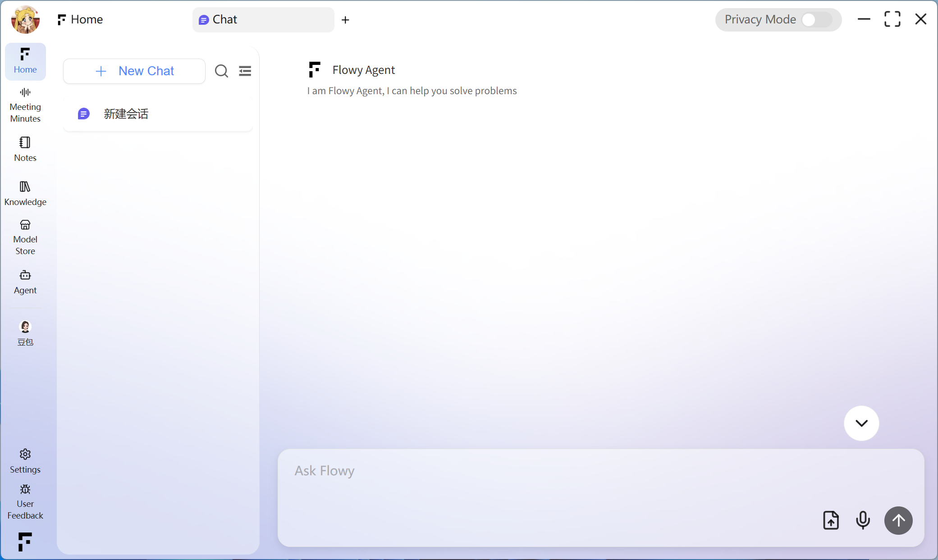Open the Notes section
Screen dimensions: 938x560
click(x=25, y=149)
